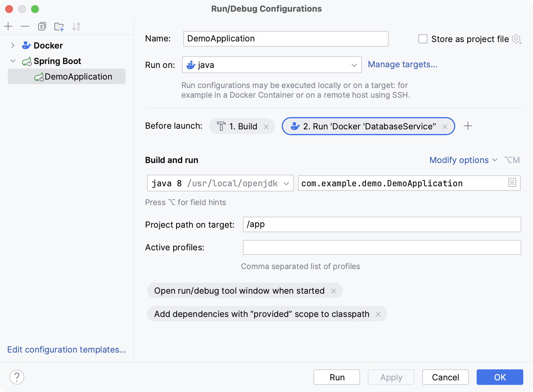Open Manage targets
The image size is (533, 392).
(403, 64)
